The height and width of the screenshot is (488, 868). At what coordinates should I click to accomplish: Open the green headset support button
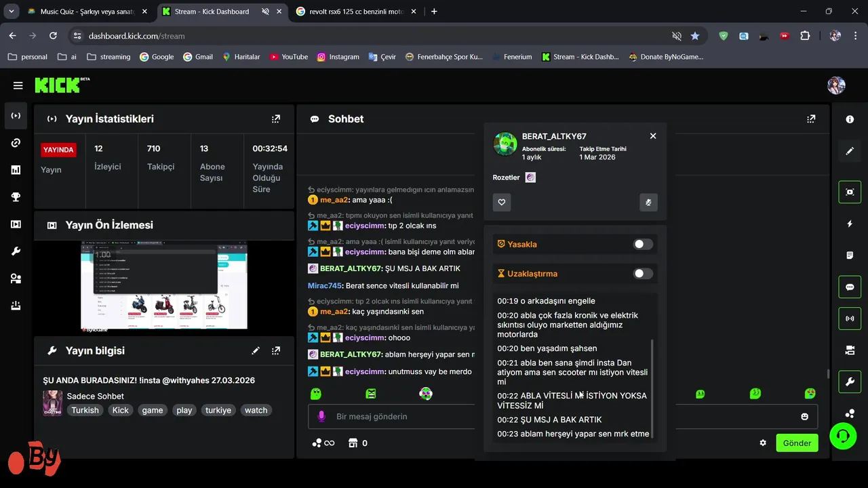(x=843, y=436)
